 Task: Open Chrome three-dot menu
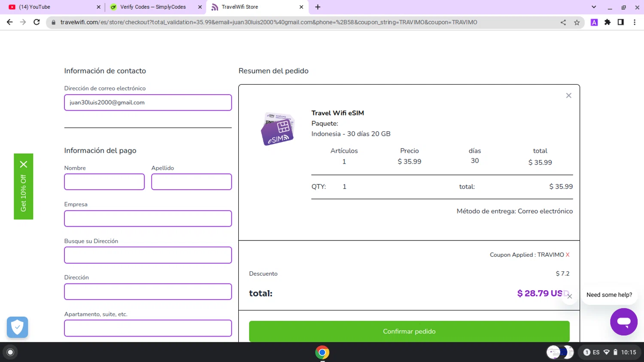click(x=635, y=22)
